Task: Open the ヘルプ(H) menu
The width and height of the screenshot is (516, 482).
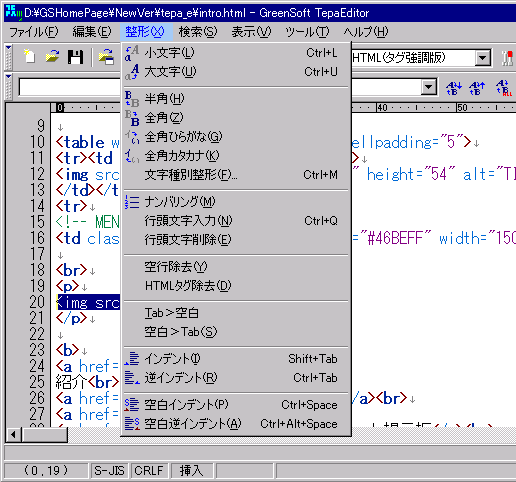Action: 366,32
